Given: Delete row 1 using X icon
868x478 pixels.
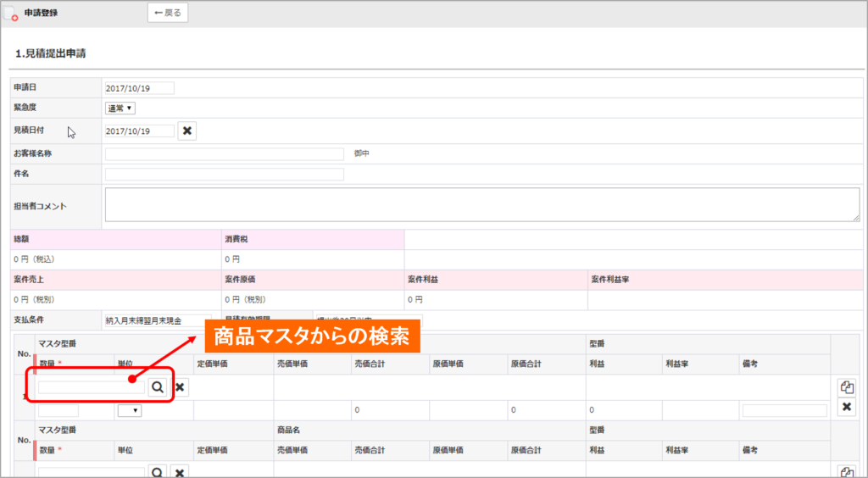Looking at the screenshot, I should (x=847, y=407).
